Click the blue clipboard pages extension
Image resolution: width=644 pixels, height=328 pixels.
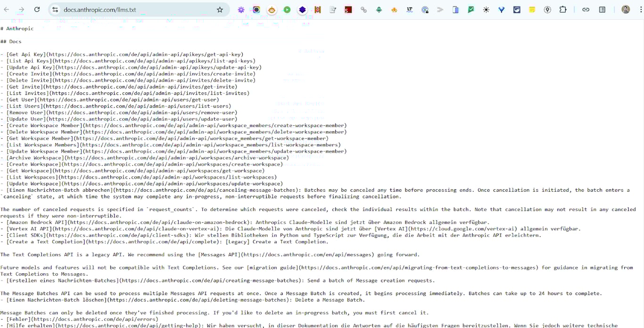(455, 9)
